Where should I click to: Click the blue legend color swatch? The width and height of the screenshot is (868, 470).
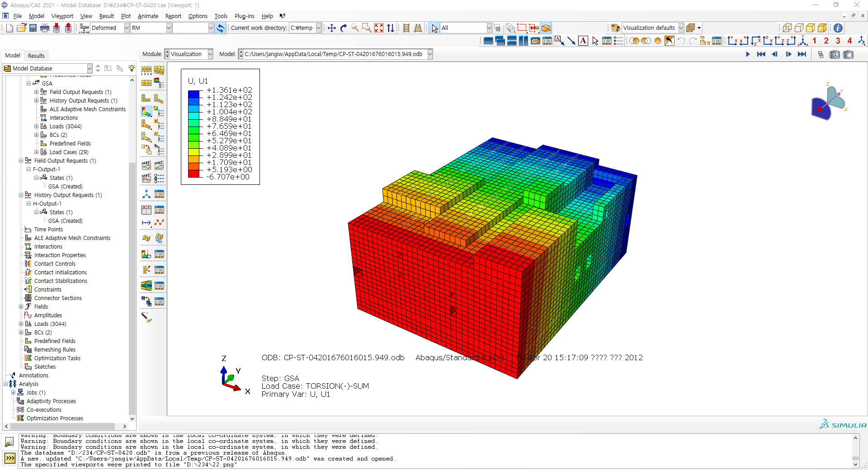click(194, 94)
